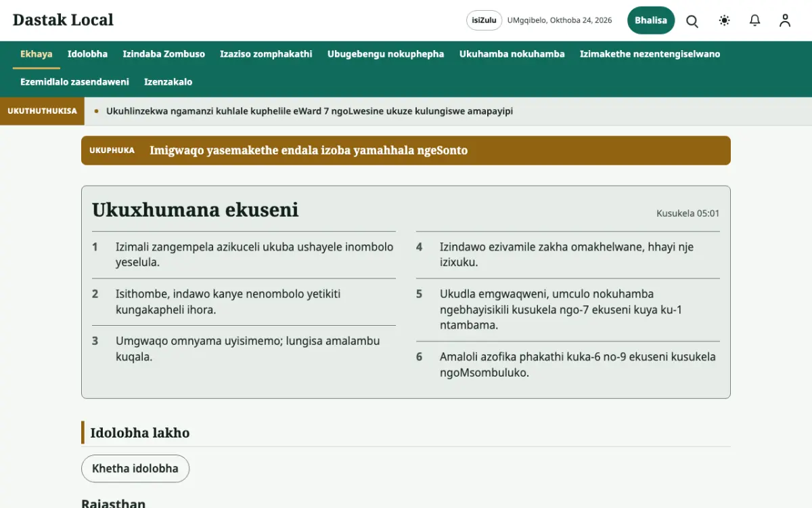
Task: Select the Ekhaya navigation tab
Action: click(37, 54)
